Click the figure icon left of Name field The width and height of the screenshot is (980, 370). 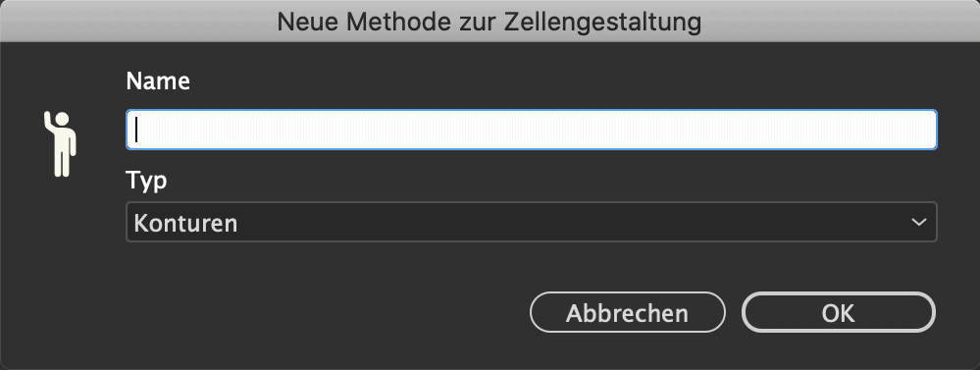tap(60, 143)
